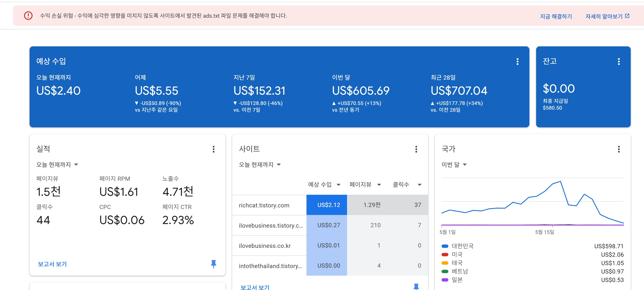Screen dimensions: 644x290
Task: Open 잔고 card more options menu
Action: tap(618, 61)
